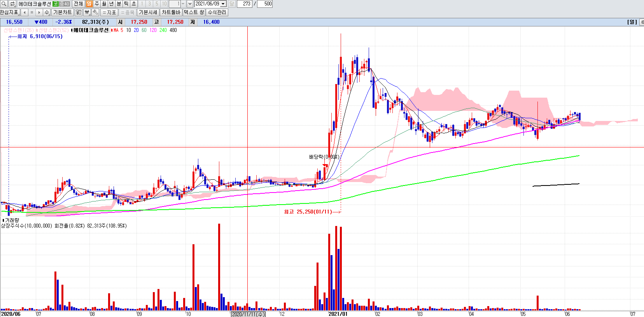Click the 시 open-price label
Screen dimensions: 644x317
120,22
